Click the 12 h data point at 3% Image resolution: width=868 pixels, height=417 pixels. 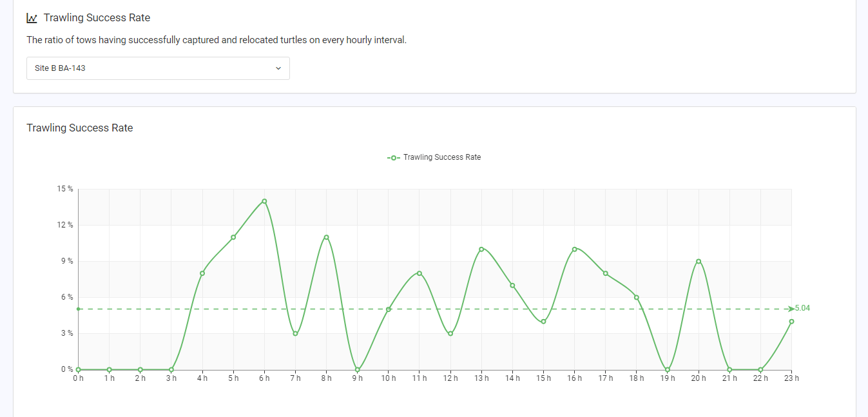pos(450,334)
